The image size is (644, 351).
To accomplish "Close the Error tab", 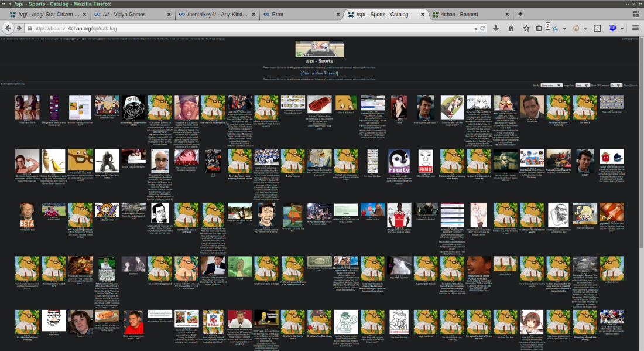I will coord(337,13).
